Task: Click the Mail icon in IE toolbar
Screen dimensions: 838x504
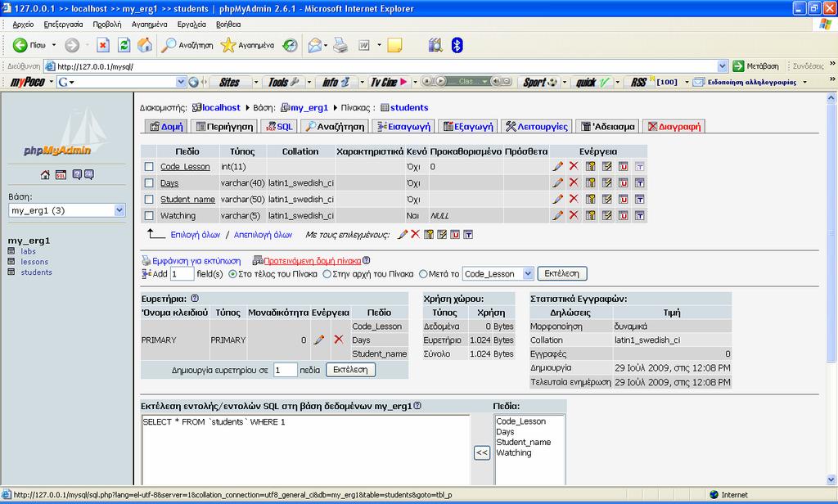Action: 315,46
